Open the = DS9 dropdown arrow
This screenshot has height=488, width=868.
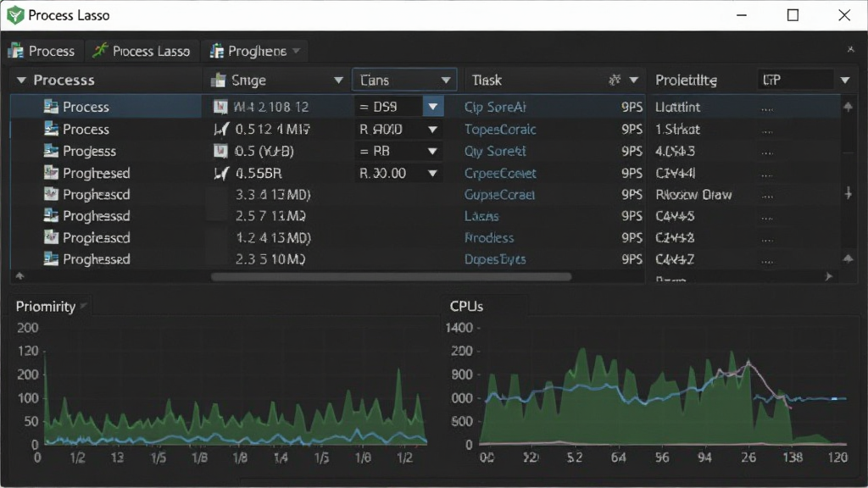click(x=433, y=107)
